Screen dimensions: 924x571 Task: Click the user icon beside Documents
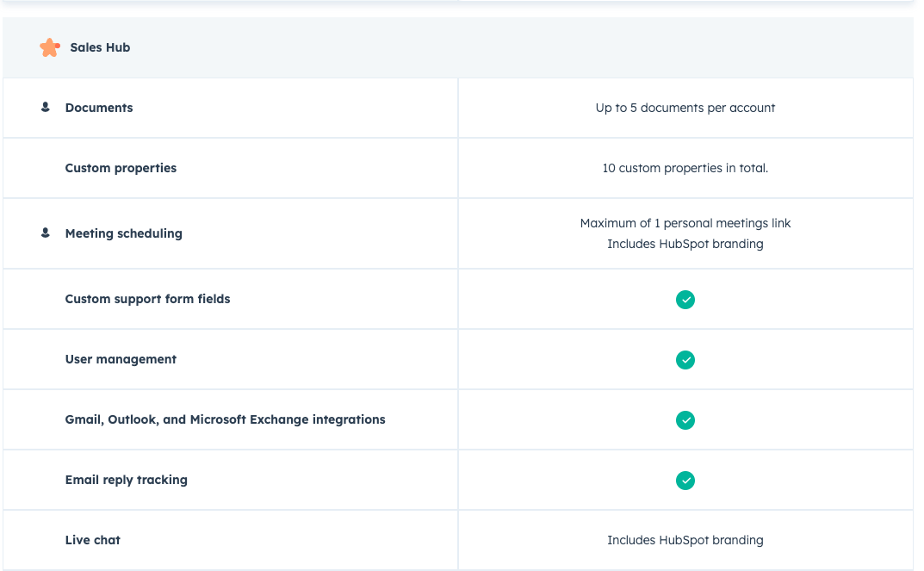(x=46, y=108)
